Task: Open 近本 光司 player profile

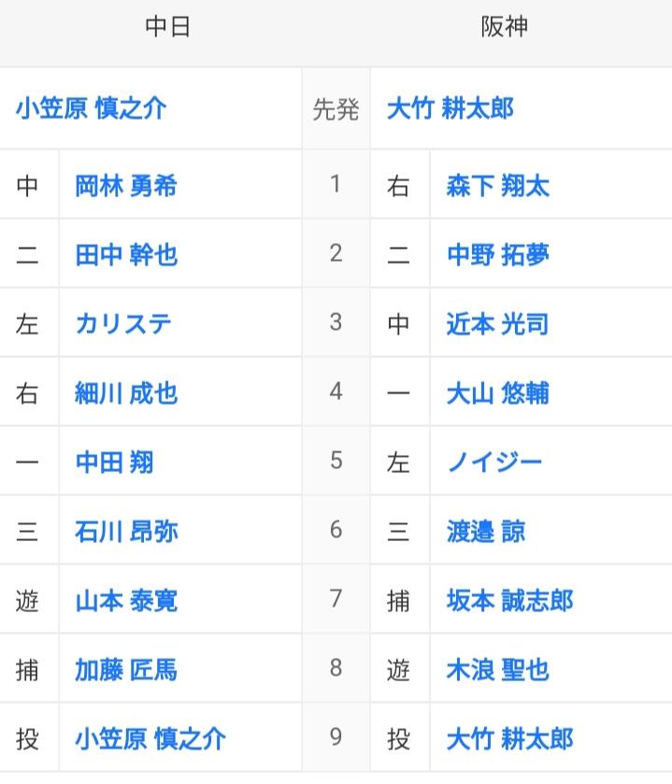Action: pos(498,324)
